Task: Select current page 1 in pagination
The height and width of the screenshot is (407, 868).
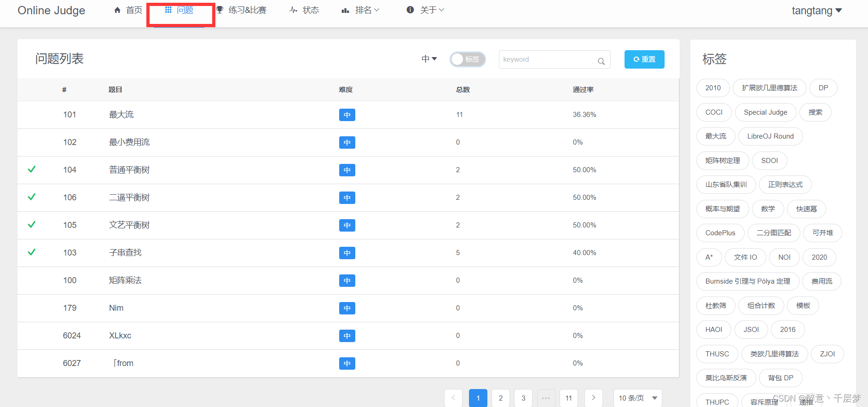Action: pos(478,398)
